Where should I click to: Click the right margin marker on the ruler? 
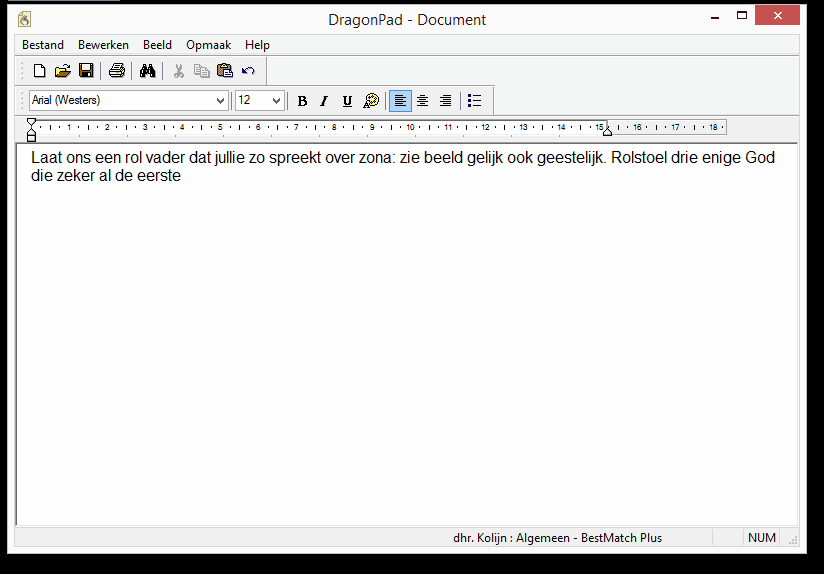point(607,131)
